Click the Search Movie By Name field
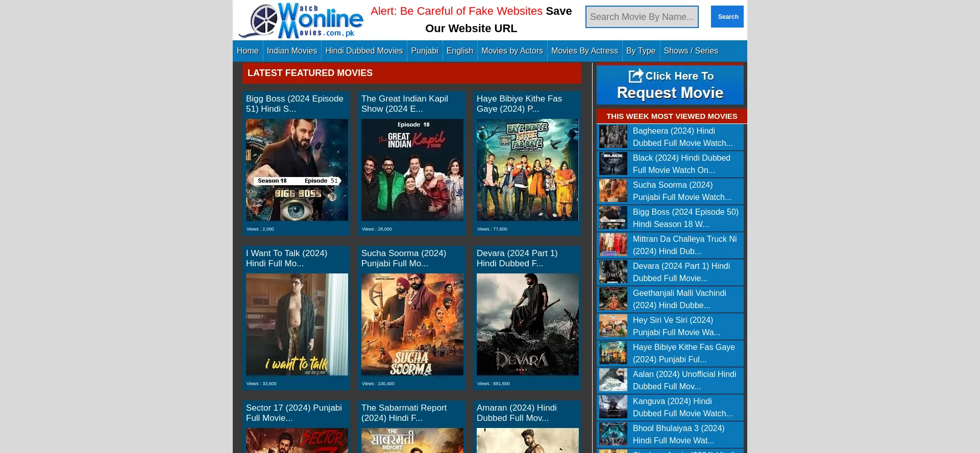The width and height of the screenshot is (980, 453). point(642,17)
